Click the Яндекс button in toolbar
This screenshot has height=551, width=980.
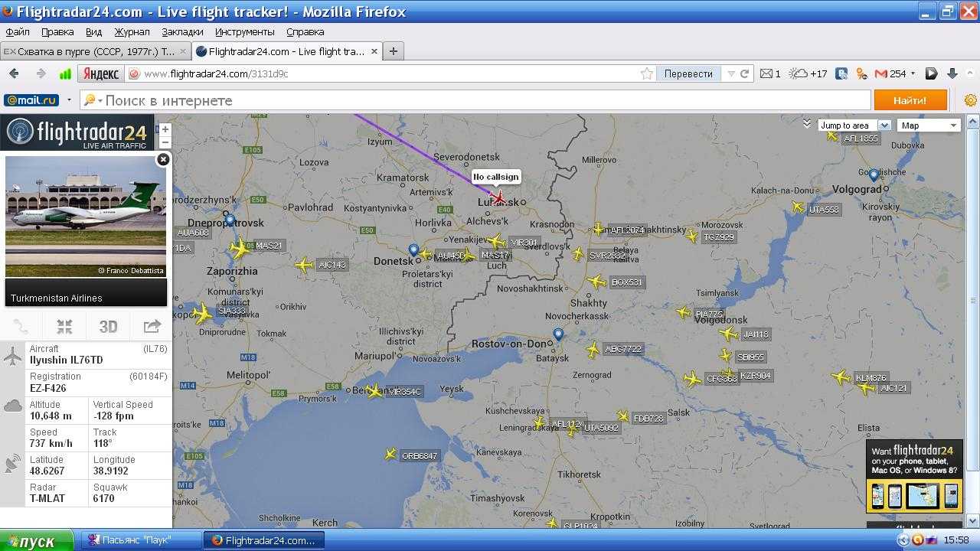pos(101,73)
